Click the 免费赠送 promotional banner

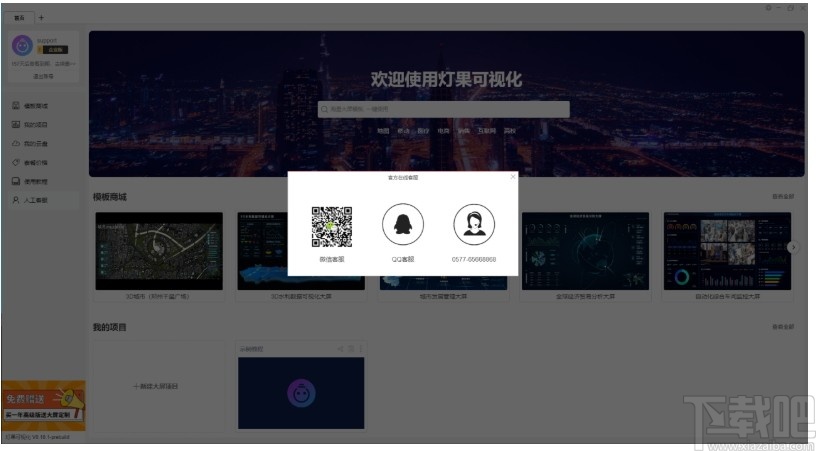pos(43,406)
